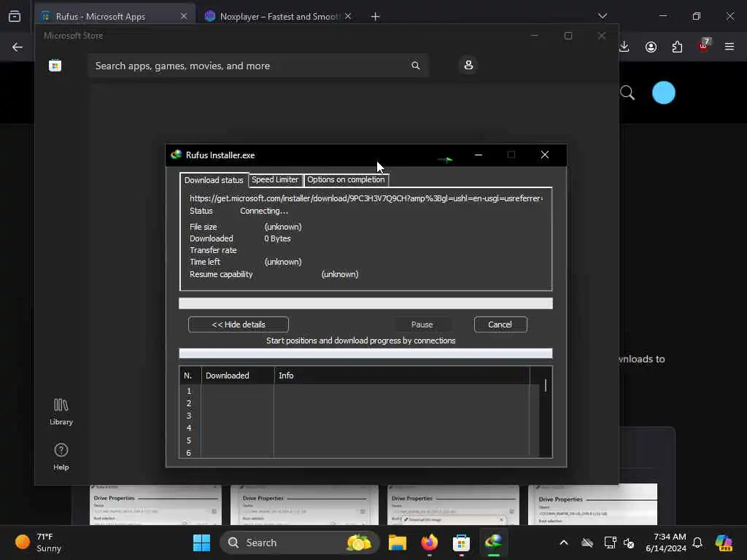Show hidden system tray icons

[x=564, y=542]
